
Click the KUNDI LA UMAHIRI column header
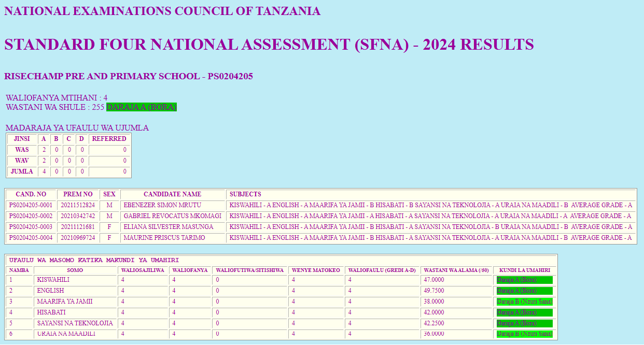[x=524, y=270]
